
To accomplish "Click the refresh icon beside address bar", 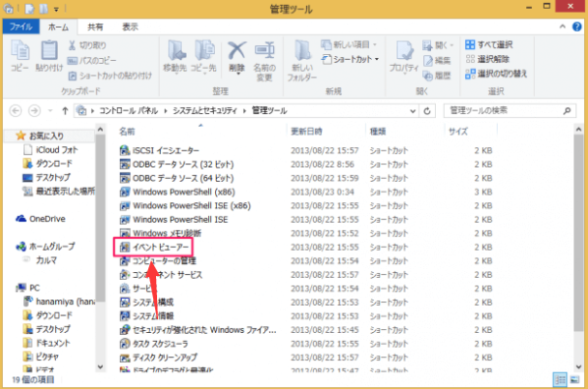I will tap(427, 111).
